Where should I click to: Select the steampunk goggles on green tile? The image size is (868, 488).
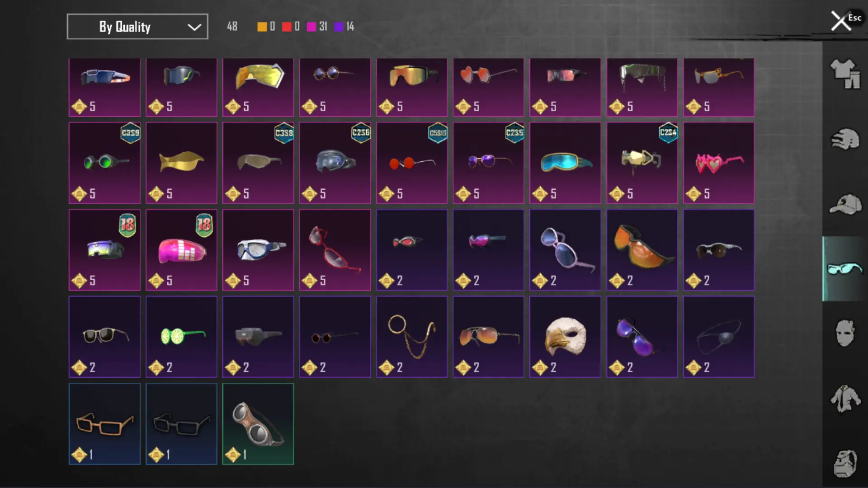[x=258, y=424]
